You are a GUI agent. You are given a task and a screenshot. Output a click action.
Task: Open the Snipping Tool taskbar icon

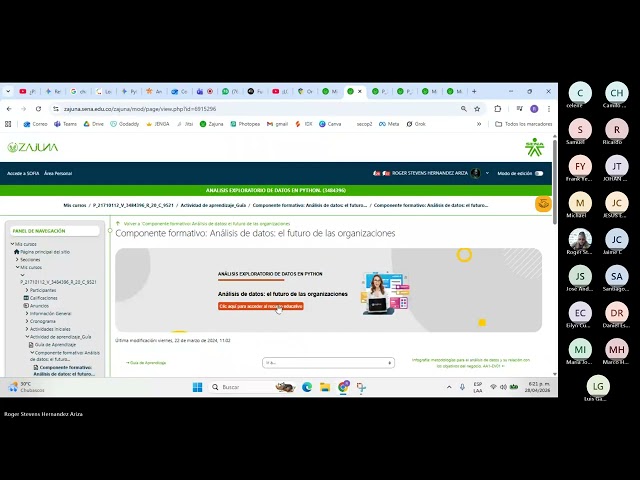[x=361, y=387]
